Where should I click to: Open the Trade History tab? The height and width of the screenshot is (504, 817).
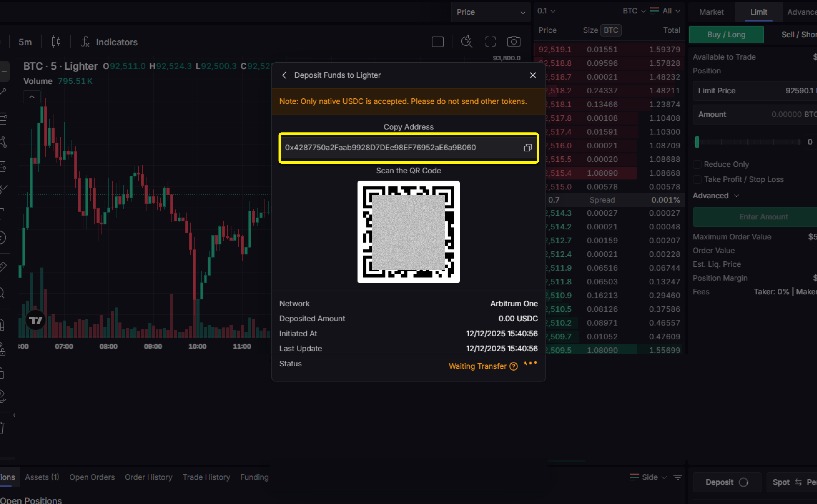point(206,477)
